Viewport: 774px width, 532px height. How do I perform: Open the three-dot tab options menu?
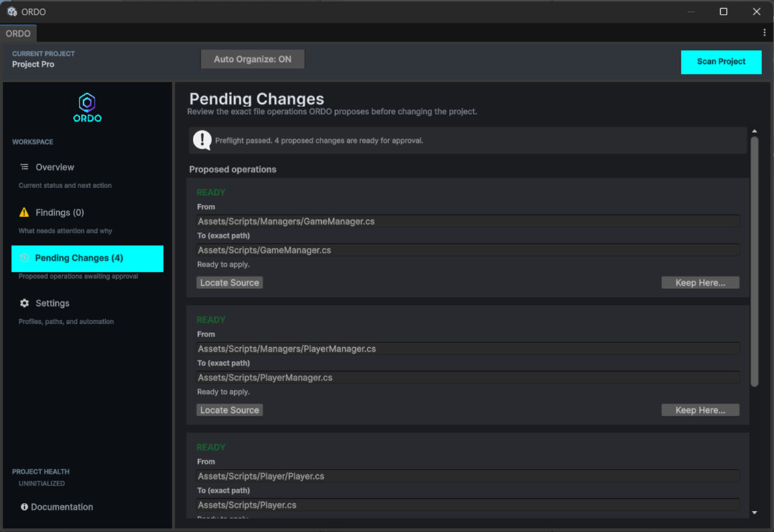tap(764, 33)
